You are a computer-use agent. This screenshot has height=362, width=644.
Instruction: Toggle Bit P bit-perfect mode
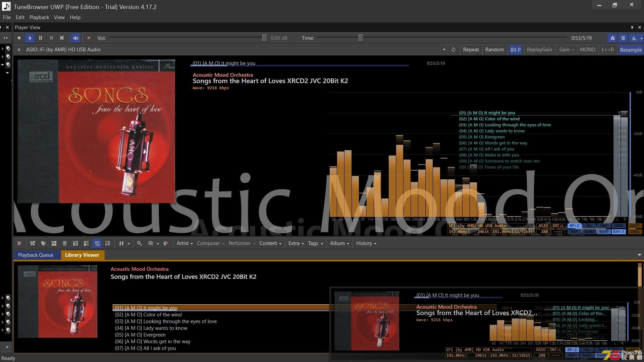[515, 50]
